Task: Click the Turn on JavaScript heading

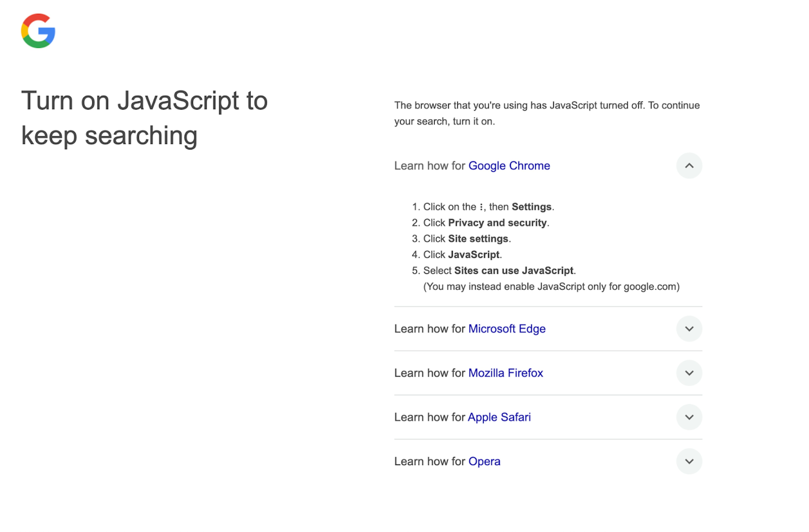Action: (145, 118)
